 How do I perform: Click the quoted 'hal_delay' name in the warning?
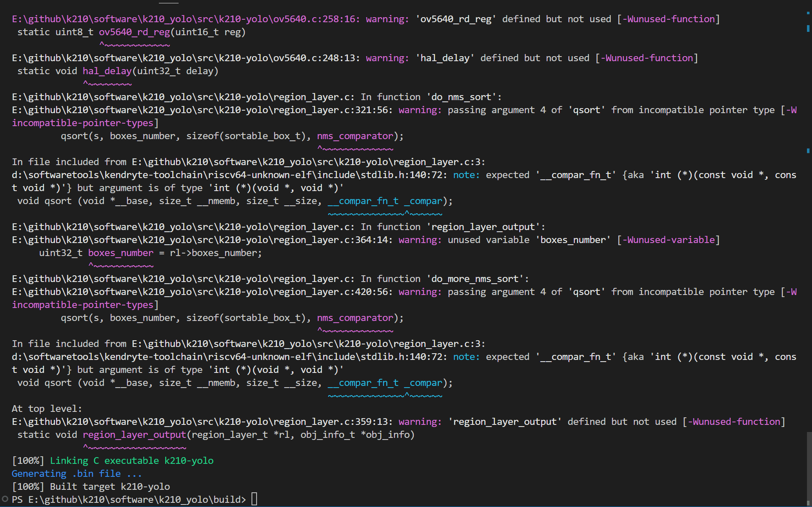[445, 58]
